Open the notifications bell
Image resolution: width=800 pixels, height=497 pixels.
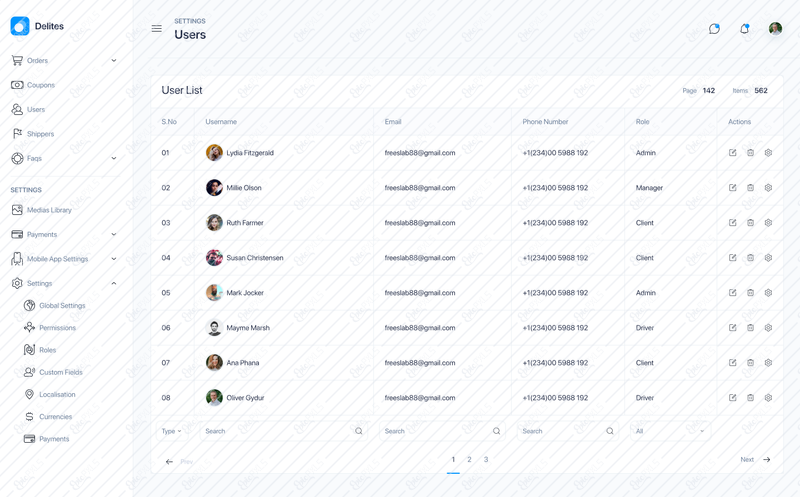(744, 29)
